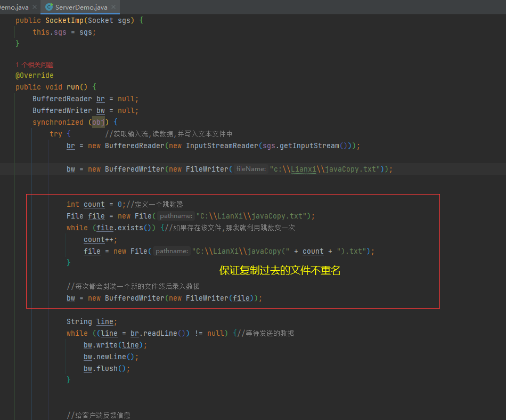The height and width of the screenshot is (420, 506).
Task: Click the comment '//每次都会封装一个新的文件然后录入数据'
Action: click(x=133, y=286)
